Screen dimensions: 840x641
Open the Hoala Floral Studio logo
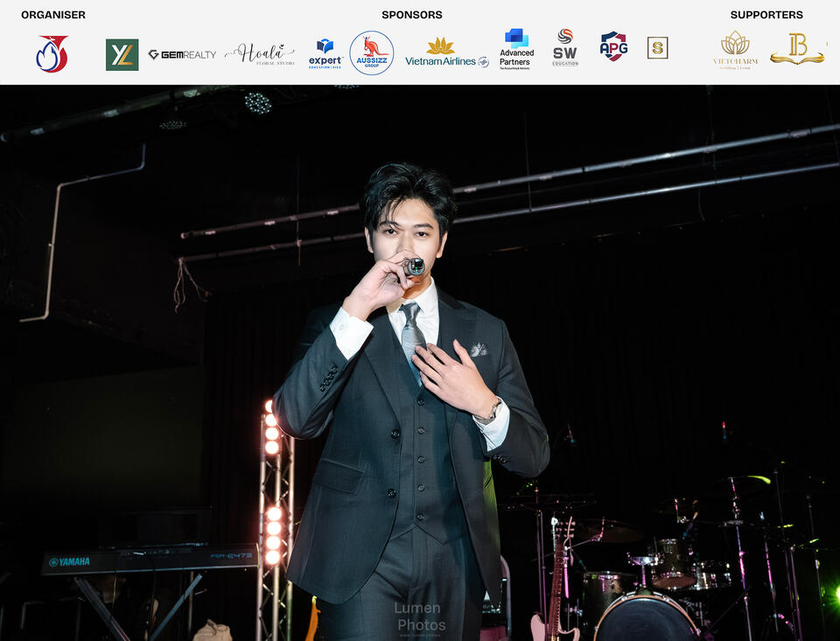click(260, 54)
